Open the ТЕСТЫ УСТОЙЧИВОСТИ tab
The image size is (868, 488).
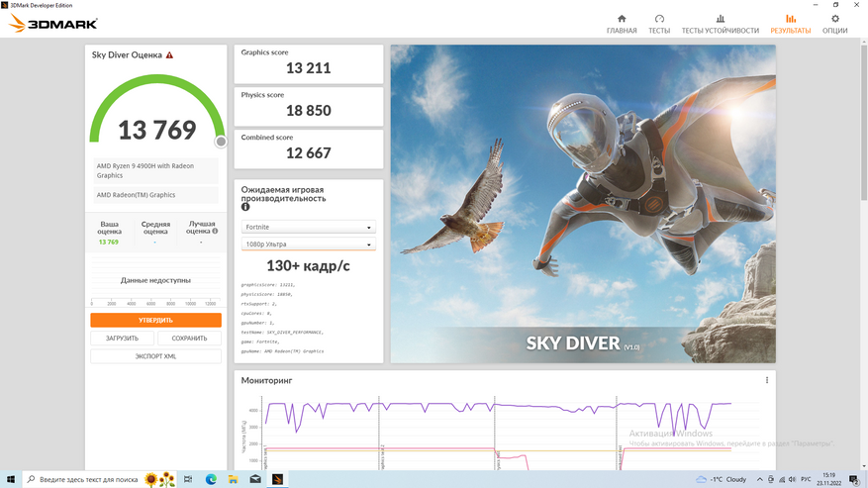pos(720,25)
